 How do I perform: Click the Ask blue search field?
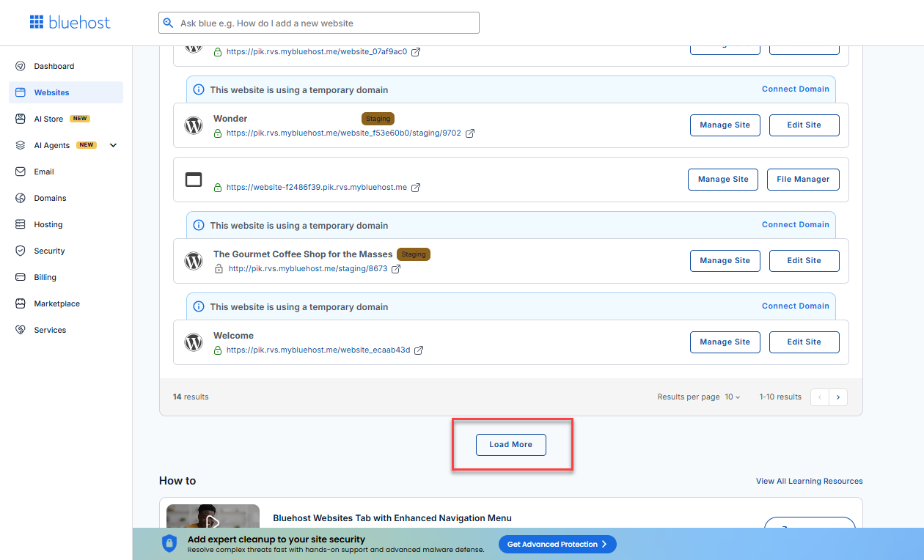319,23
